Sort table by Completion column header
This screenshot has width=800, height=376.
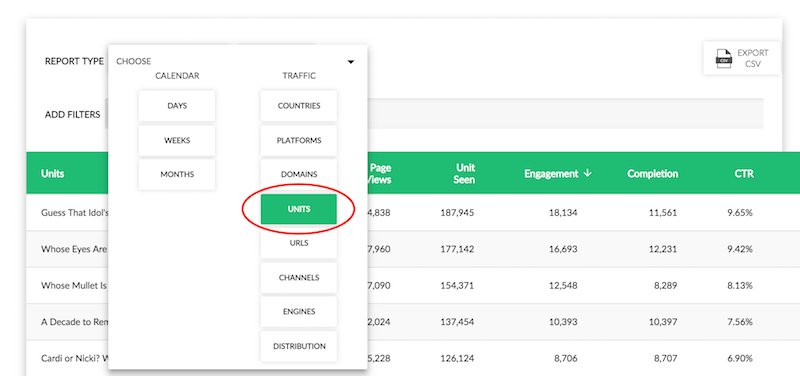click(x=653, y=173)
